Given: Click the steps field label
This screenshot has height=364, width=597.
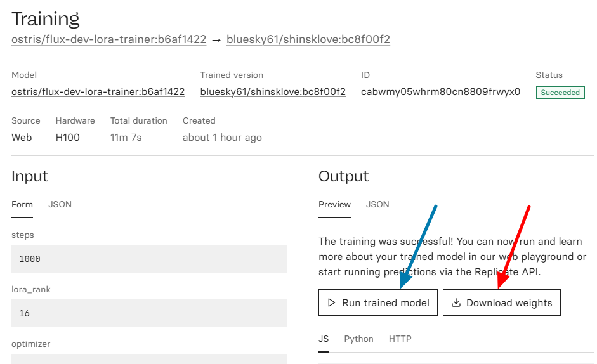Looking at the screenshot, I should [x=22, y=235].
